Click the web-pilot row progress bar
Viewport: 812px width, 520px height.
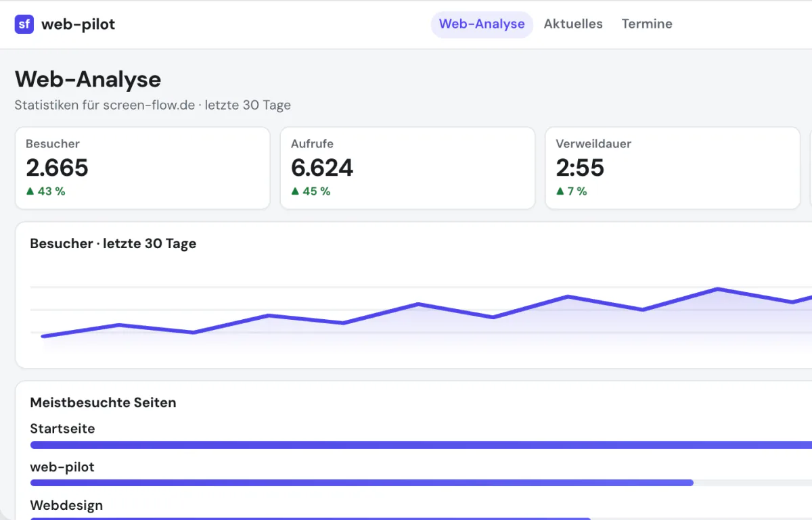coord(421,483)
